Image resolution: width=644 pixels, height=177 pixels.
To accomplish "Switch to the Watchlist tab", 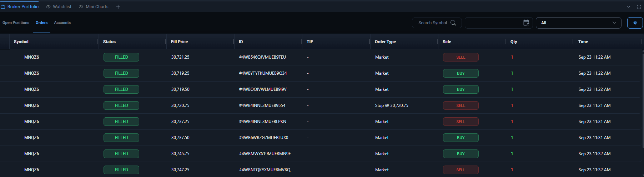I will 59,7.
